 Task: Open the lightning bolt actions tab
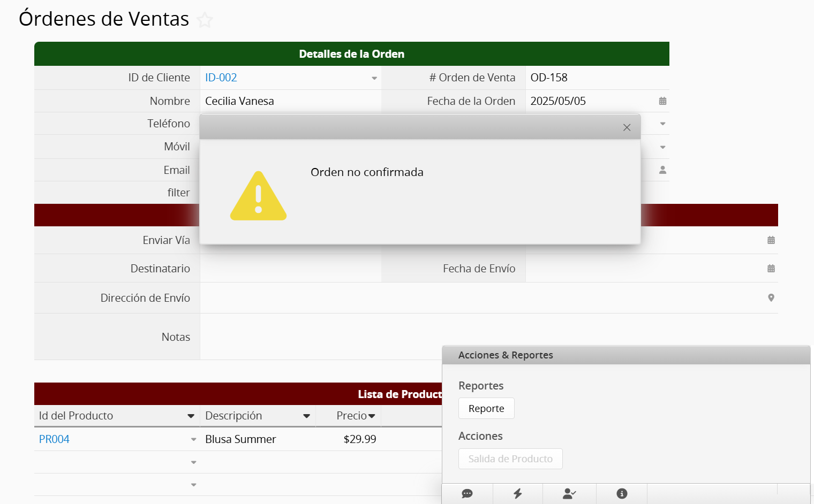[x=517, y=493]
